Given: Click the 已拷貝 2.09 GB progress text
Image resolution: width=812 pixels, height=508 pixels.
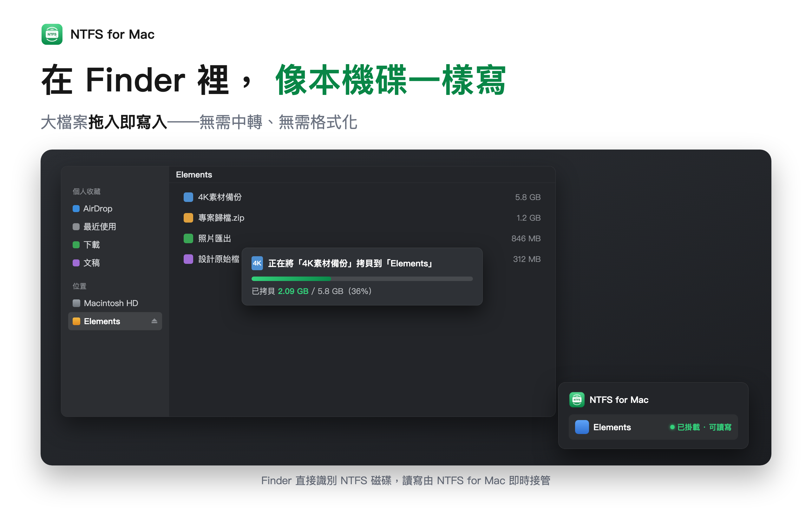Looking at the screenshot, I should (280, 291).
